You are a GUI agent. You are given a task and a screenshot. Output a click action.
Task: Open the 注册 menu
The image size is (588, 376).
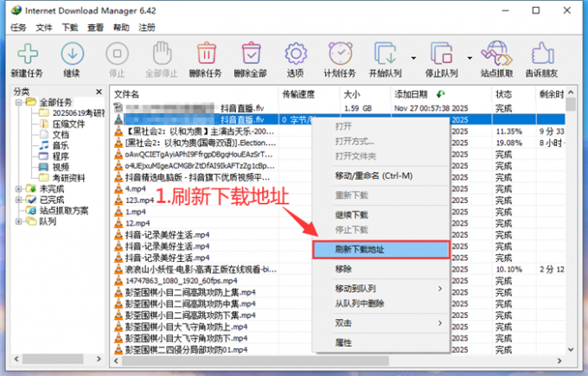[147, 28]
